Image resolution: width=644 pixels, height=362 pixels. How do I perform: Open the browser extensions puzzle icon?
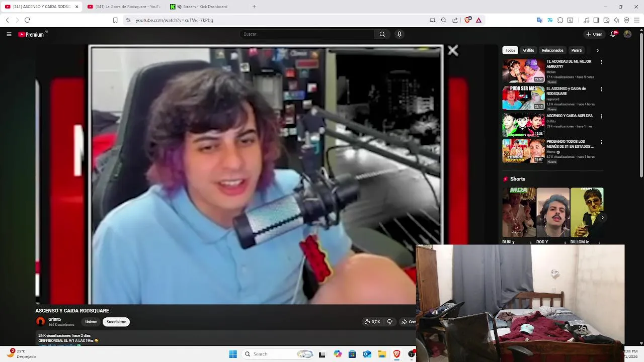(x=560, y=20)
